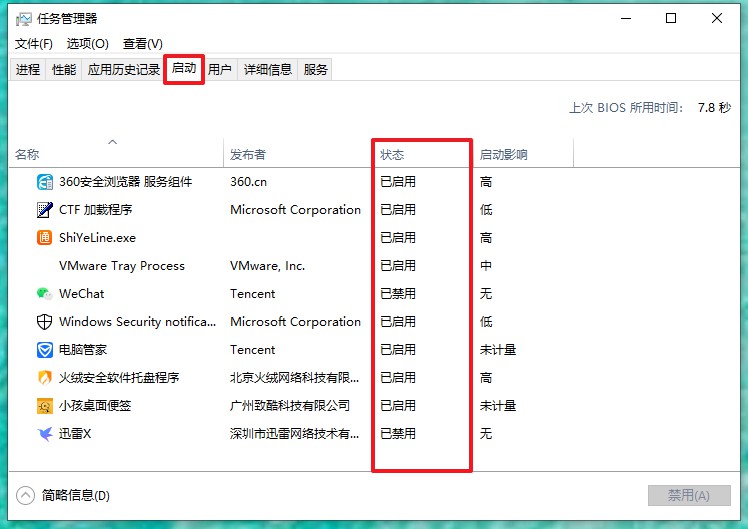Image resolution: width=748 pixels, height=529 pixels.
Task: Open the 查看(V) menu
Action: pos(143,44)
